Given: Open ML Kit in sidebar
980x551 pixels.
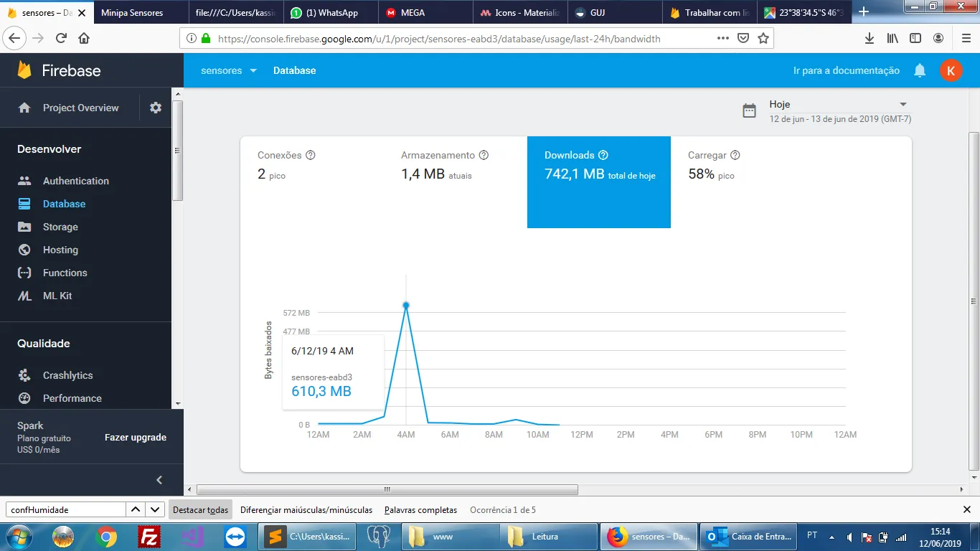Looking at the screenshot, I should click(x=57, y=296).
